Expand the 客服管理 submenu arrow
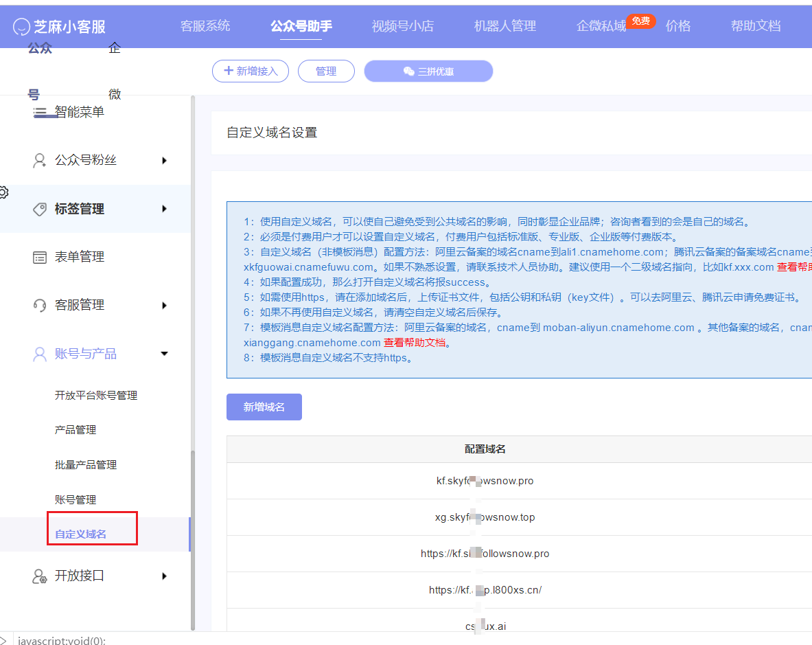The height and width of the screenshot is (645, 812). click(x=164, y=306)
